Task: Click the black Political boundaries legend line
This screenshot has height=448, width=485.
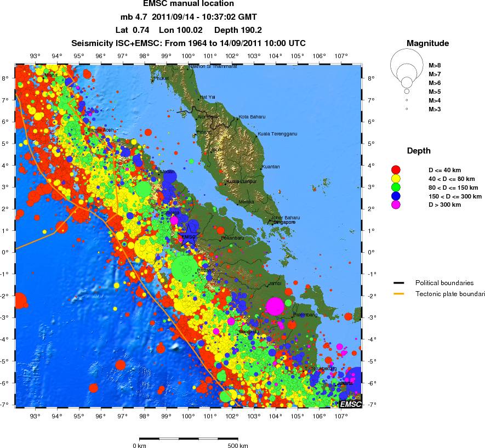Action: (x=399, y=283)
